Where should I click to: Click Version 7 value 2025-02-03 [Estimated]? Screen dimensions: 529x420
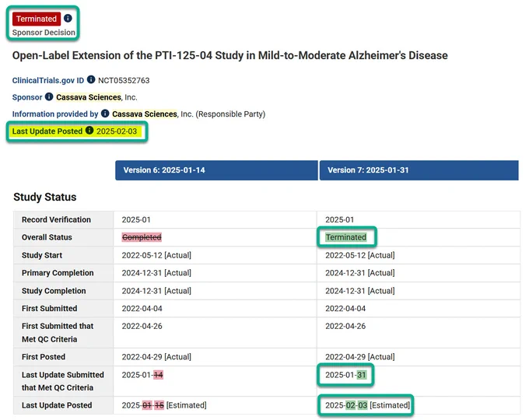coord(367,405)
